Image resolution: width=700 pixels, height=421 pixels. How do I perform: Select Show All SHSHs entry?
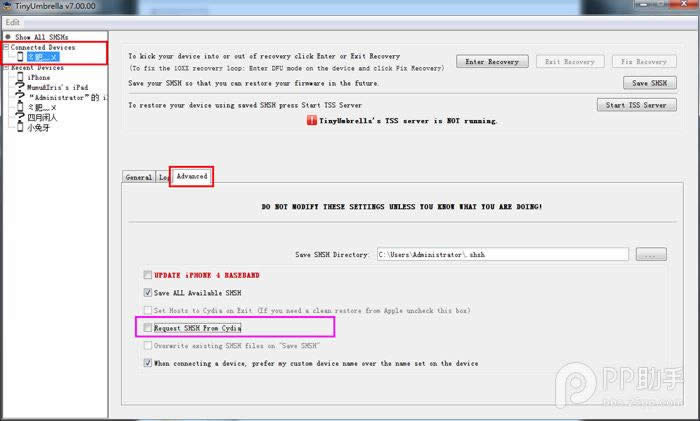[42, 37]
